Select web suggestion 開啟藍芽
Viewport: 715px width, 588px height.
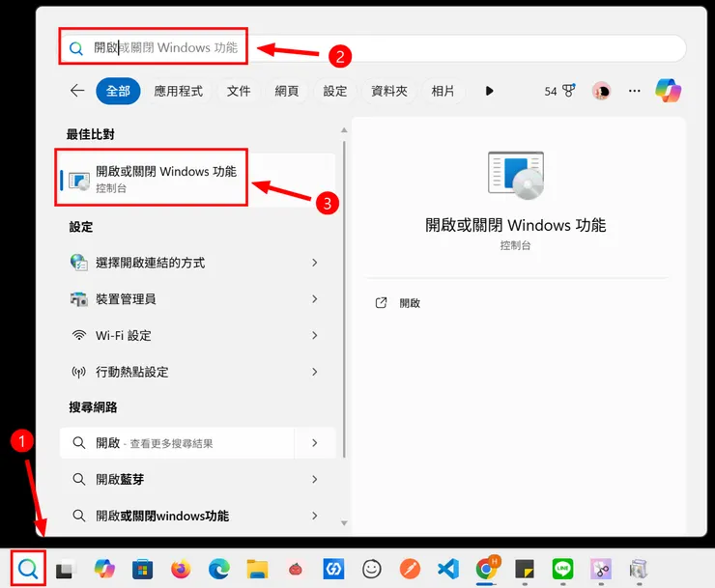[x=177, y=480]
